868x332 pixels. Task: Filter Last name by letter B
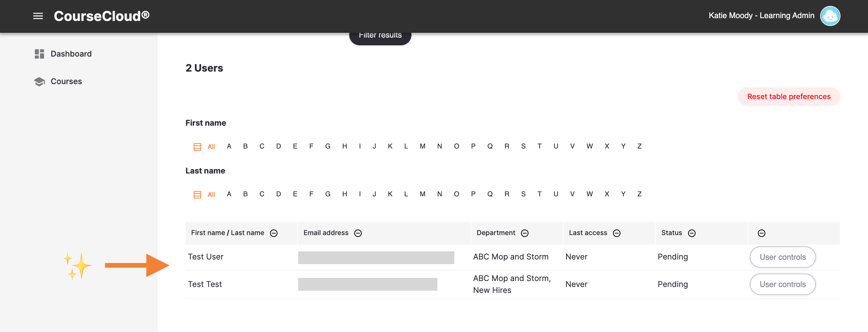pos(245,194)
